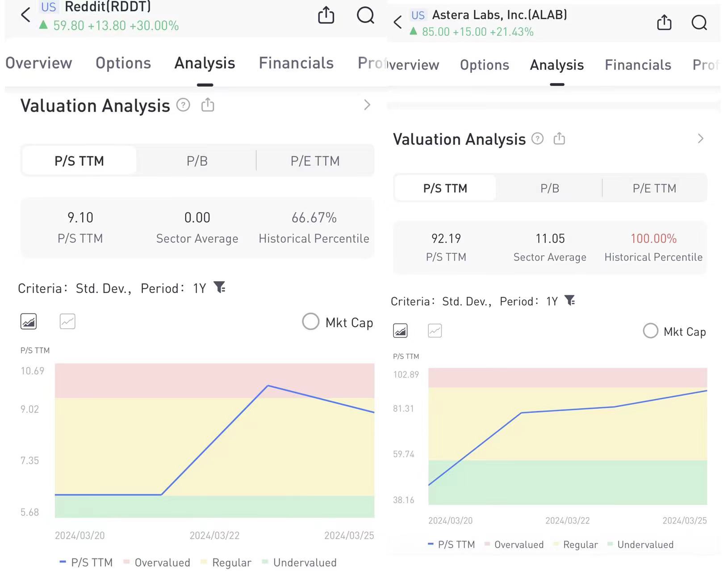Tap the Overvalued legend entry under Astera Labs' chart

[x=514, y=544]
